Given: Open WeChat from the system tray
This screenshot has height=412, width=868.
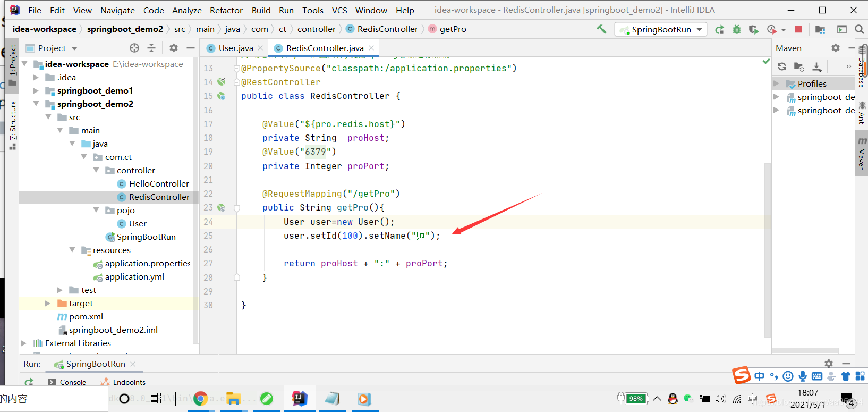Looking at the screenshot, I should pyautogui.click(x=688, y=399).
